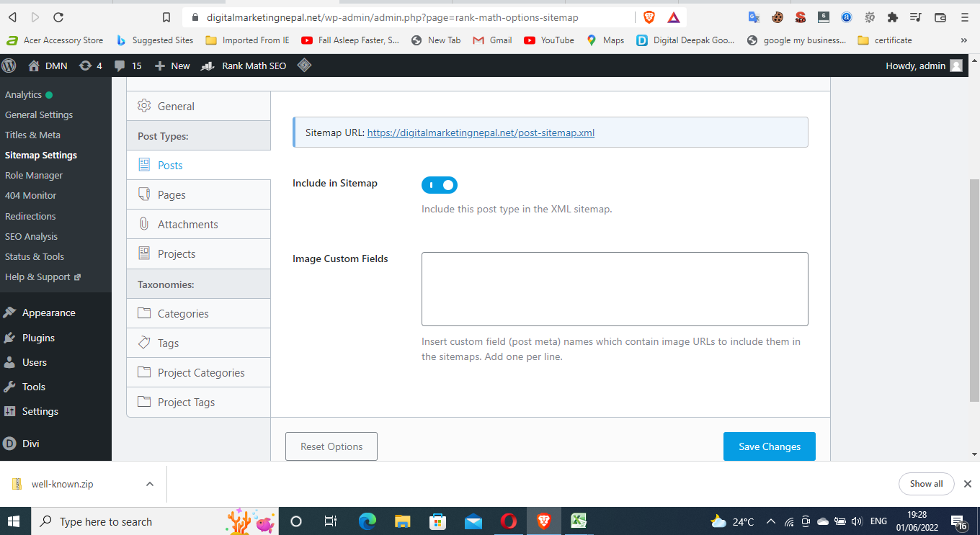Expand the bookmarks bar overflow chevron

pos(964,40)
